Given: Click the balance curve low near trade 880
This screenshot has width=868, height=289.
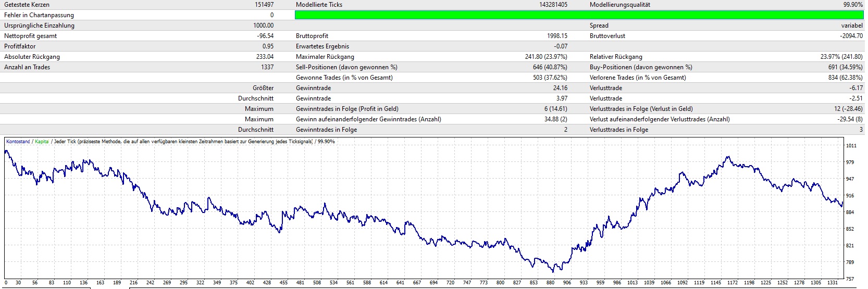Looking at the screenshot, I should [553, 271].
